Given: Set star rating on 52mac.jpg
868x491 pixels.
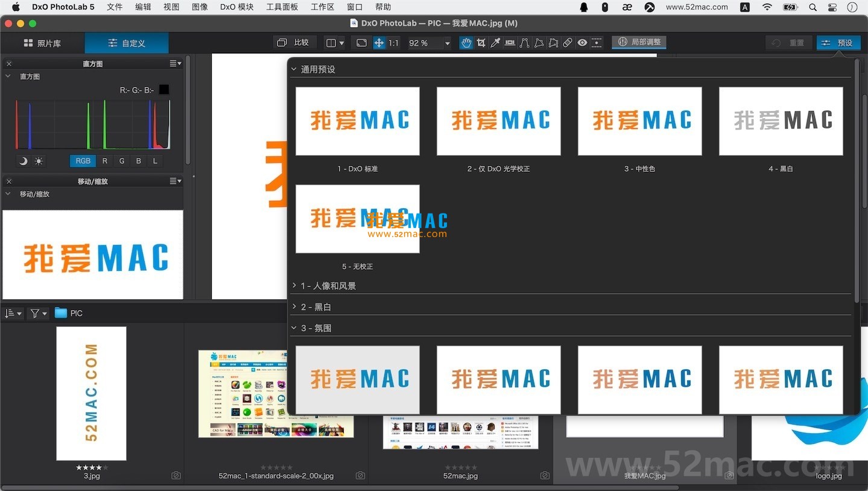Looking at the screenshot, I should (460, 467).
